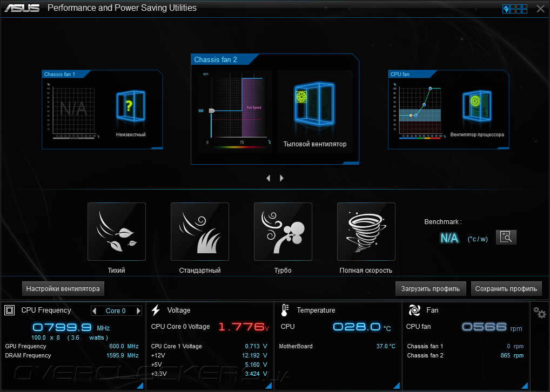
Task: Click the Temperature thermometer icon
Action: [x=285, y=310]
